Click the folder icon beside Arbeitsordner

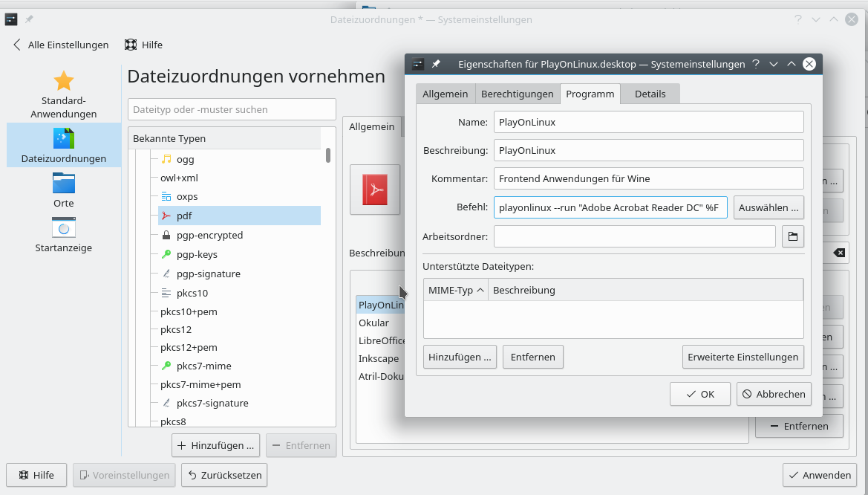pyautogui.click(x=792, y=236)
